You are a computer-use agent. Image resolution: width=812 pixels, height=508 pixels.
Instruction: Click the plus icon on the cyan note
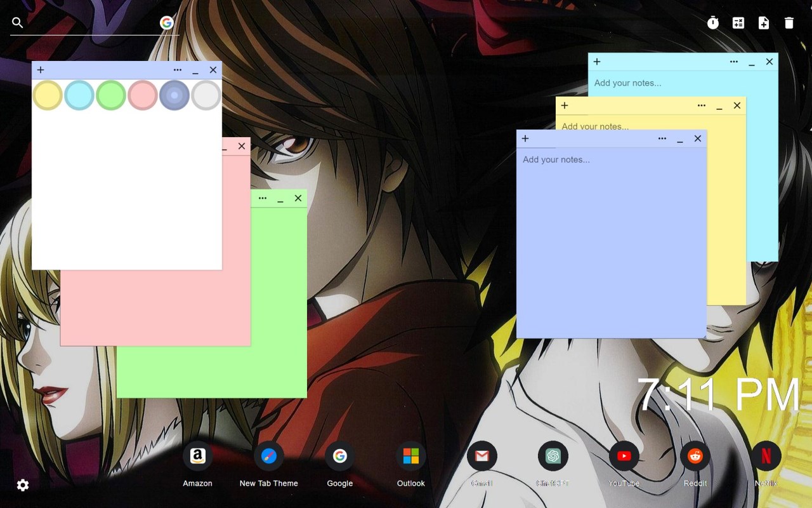(x=597, y=62)
